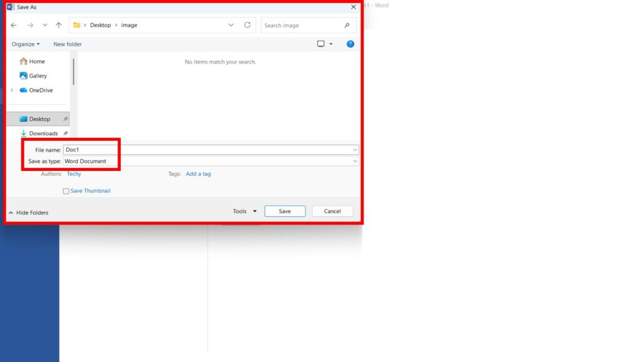Expand the OneDrive tree node
644x362 pixels.
(12, 90)
